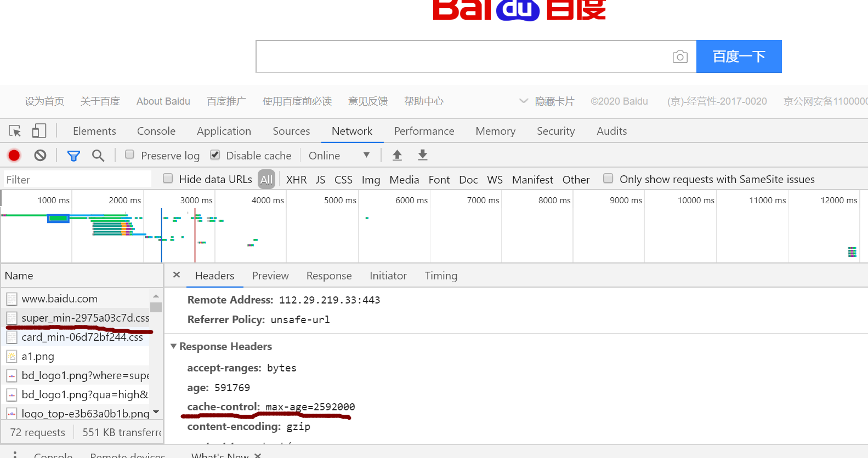The height and width of the screenshot is (458, 868).
Task: Import HAR file upload arrow
Action: (x=398, y=156)
